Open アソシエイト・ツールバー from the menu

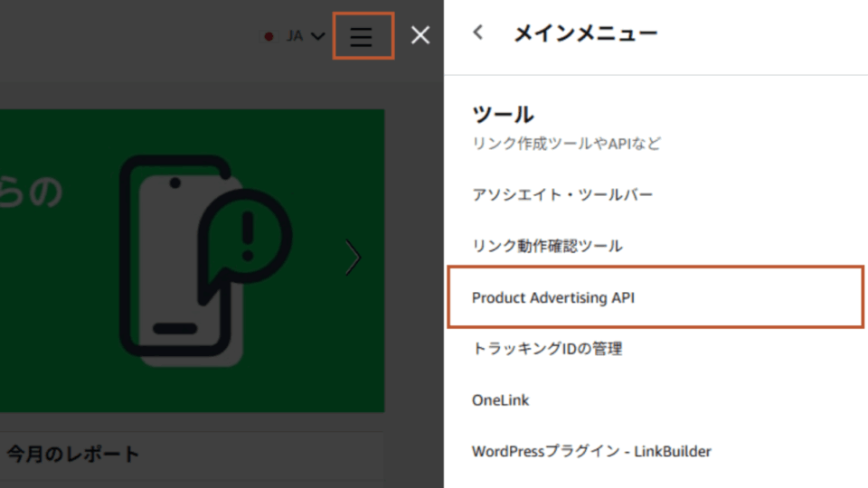pyautogui.click(x=561, y=194)
